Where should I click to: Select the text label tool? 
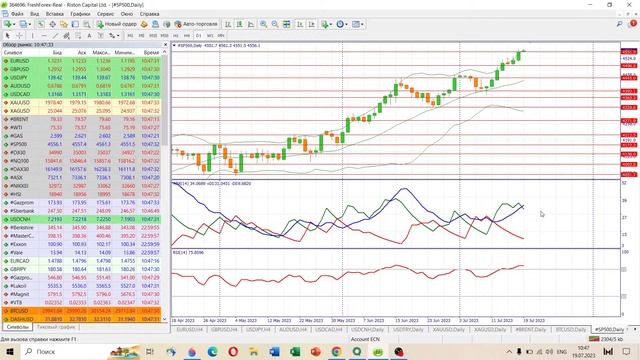[100, 36]
